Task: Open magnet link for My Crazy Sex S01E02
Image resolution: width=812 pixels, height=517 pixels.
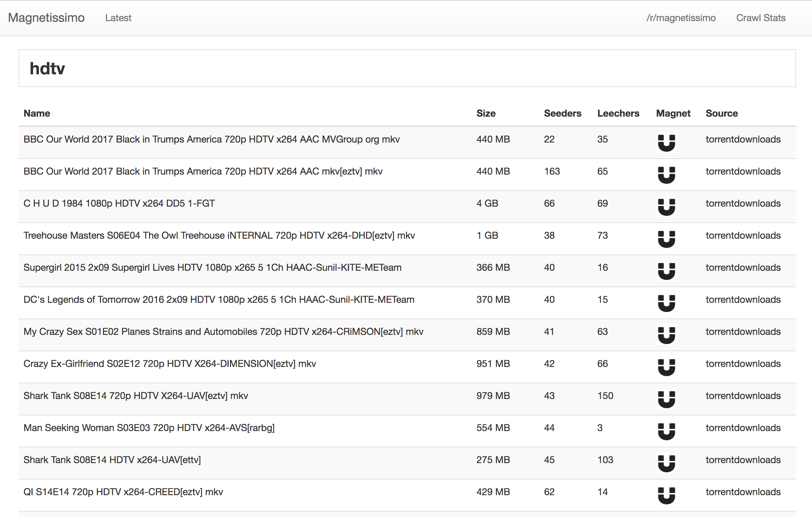Action: 666,335
